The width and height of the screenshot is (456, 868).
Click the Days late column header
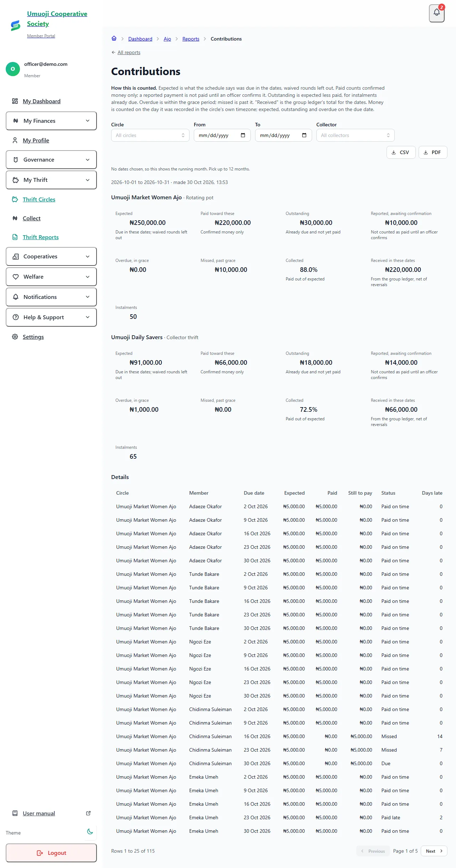tap(432, 493)
